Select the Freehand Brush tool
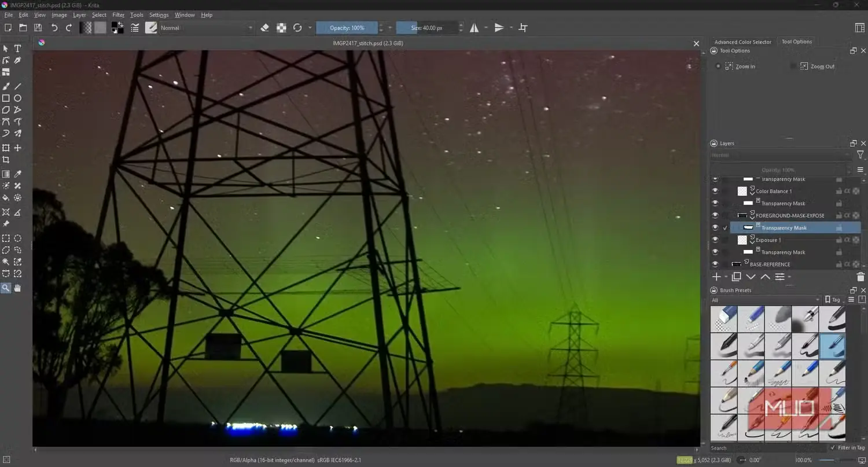868x467 pixels. click(6, 86)
